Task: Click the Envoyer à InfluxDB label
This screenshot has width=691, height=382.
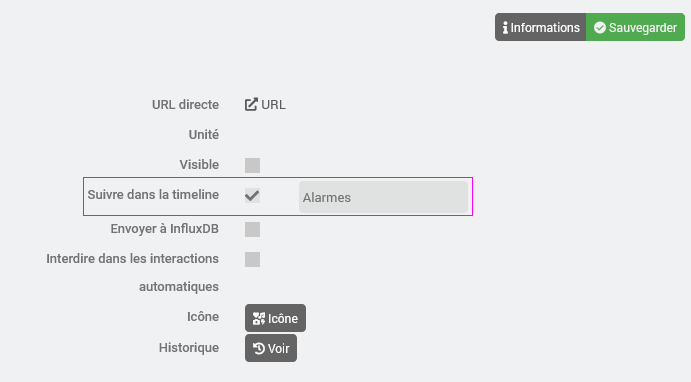Action: [164, 229]
